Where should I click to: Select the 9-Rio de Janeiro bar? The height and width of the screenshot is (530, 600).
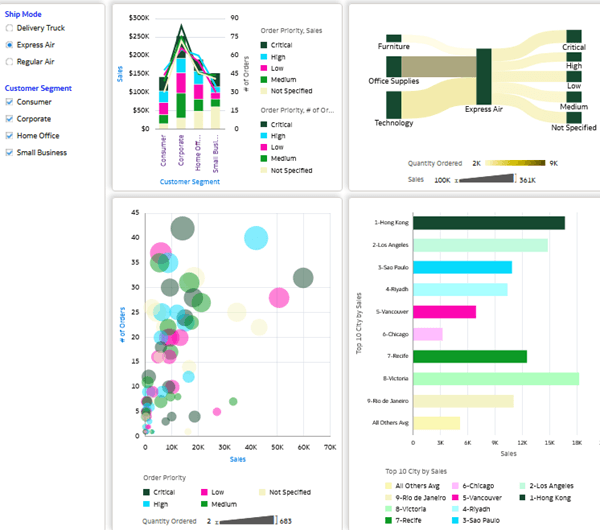(x=463, y=401)
